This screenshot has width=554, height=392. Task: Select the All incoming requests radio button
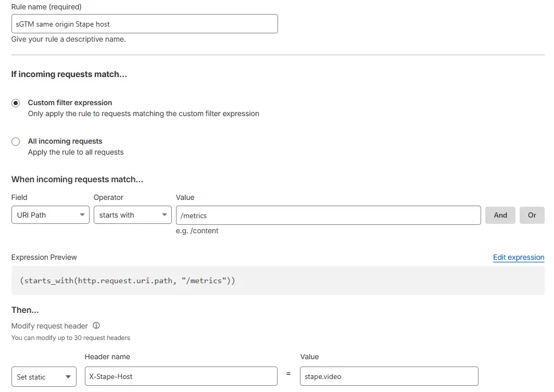point(16,142)
